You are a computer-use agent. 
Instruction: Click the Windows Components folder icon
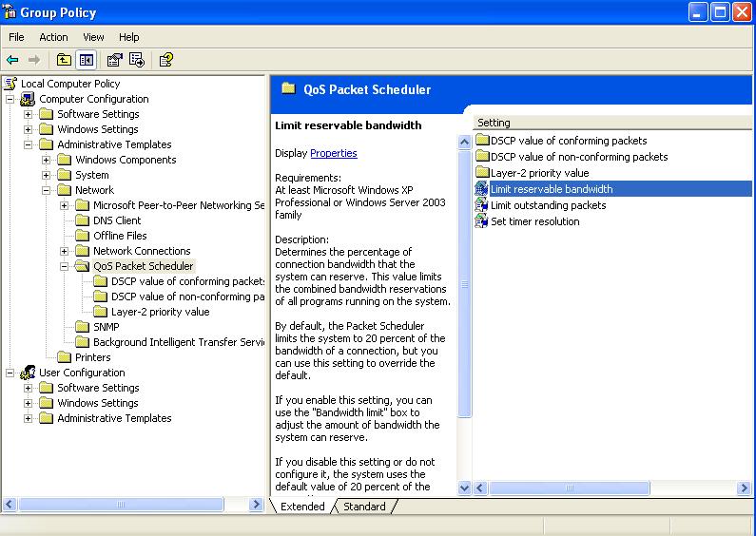click(x=64, y=160)
